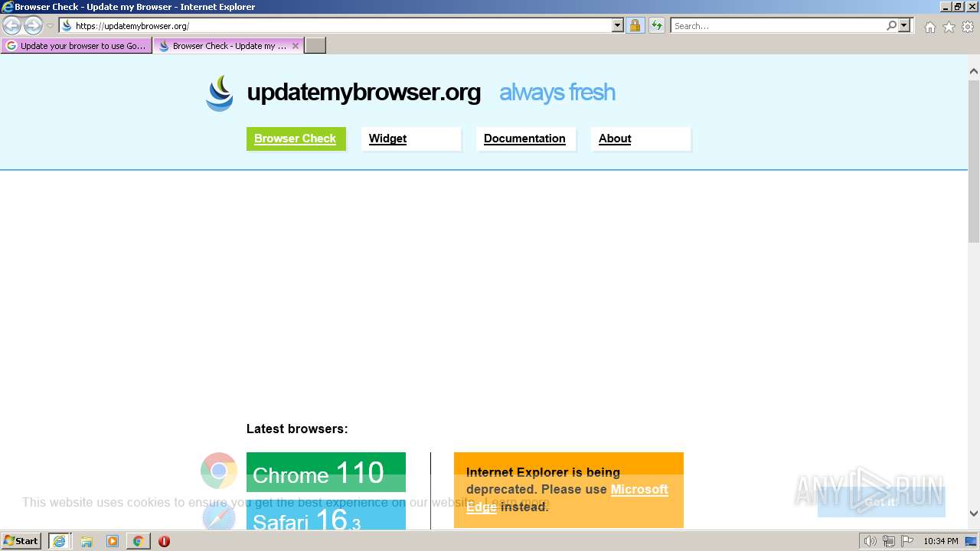980x551 pixels.
Task: Open the security lock report icon
Action: click(635, 26)
